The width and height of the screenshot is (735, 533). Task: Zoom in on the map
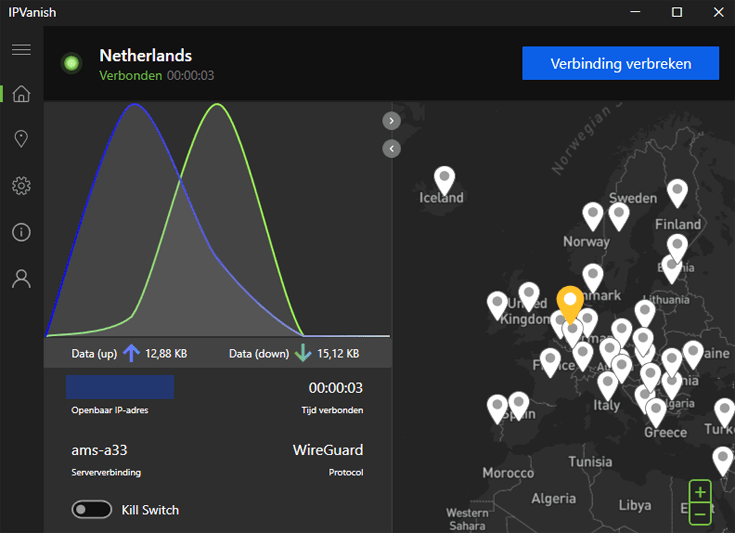[700, 492]
